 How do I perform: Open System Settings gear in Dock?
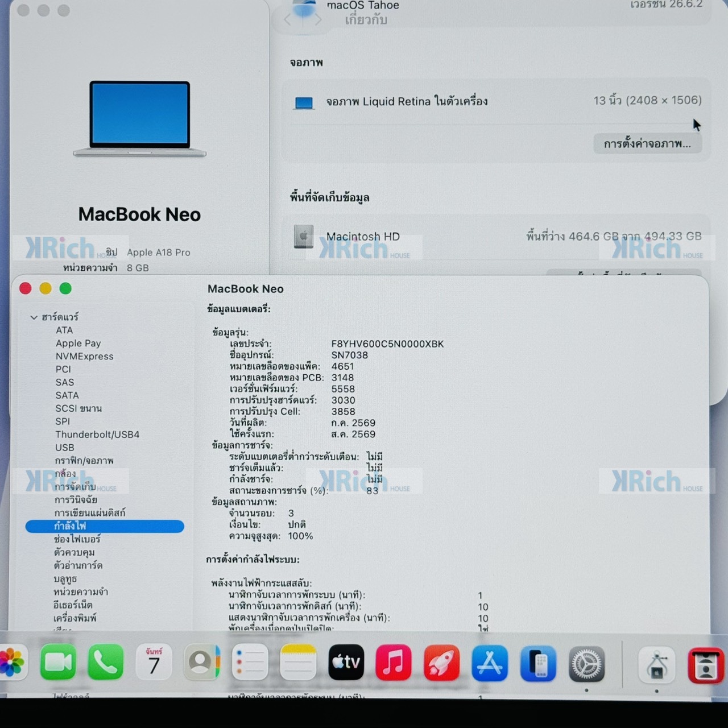[x=586, y=663]
